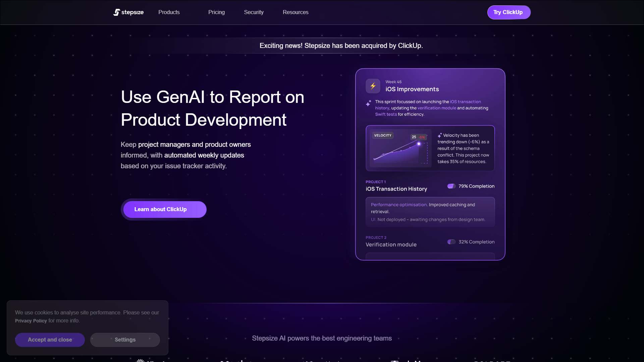This screenshot has width=644, height=362.
Task: Toggle the 79% Completion progress pill
Action: 451,186
